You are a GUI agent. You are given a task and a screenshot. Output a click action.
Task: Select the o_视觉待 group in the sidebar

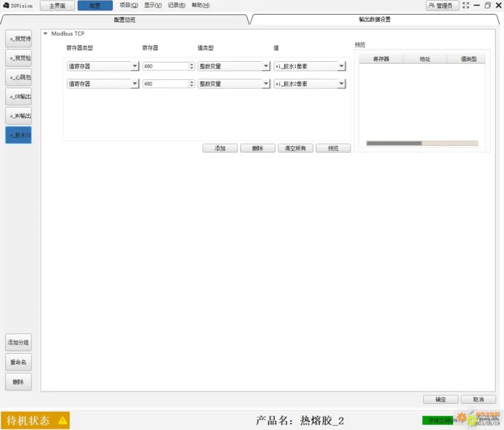(x=18, y=39)
